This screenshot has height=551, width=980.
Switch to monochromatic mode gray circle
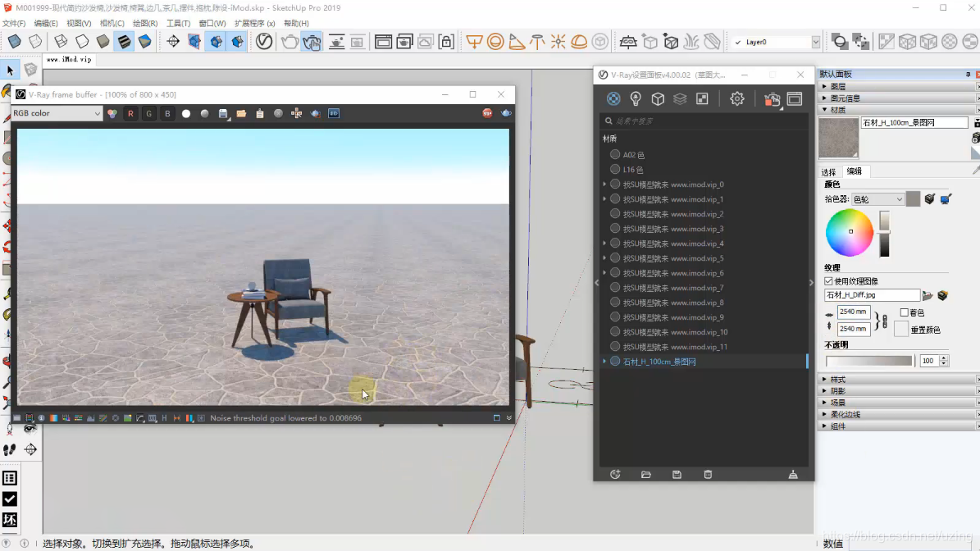coord(204,114)
